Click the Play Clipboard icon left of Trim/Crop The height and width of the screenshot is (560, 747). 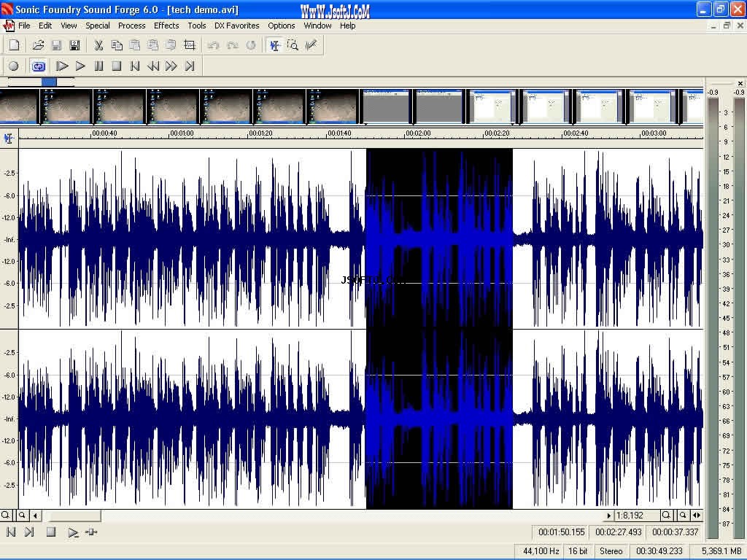coord(171,45)
